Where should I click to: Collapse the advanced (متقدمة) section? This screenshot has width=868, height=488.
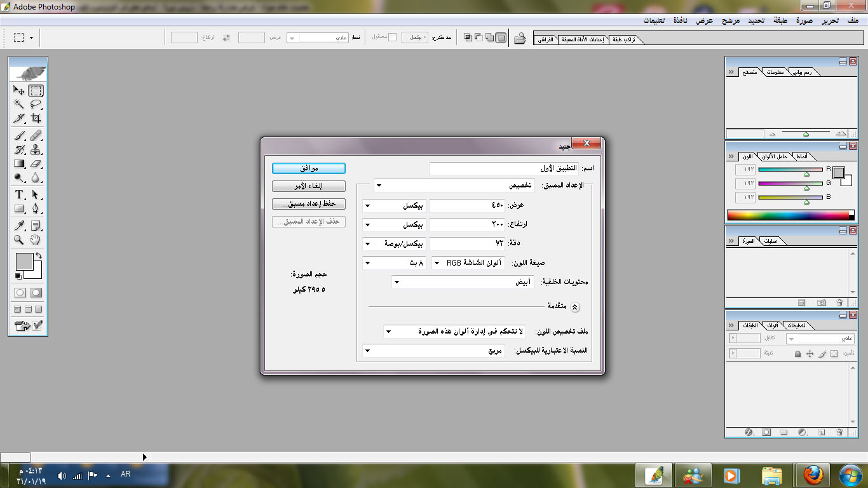[x=574, y=307]
